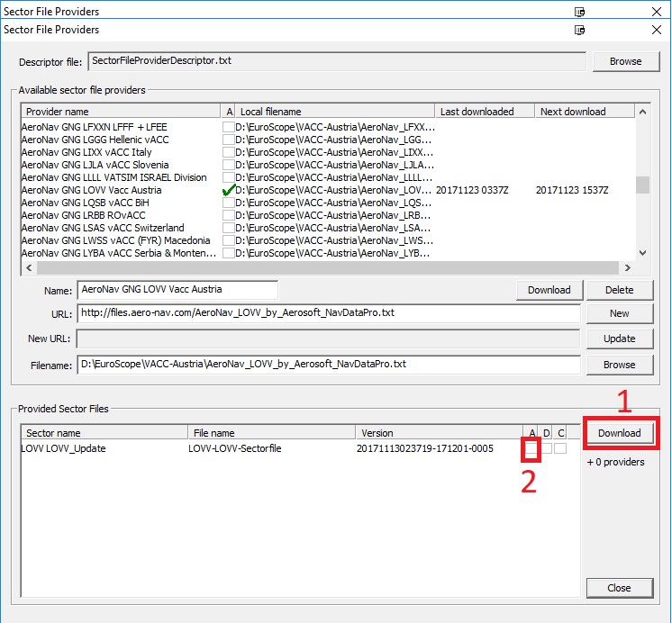This screenshot has width=672, height=623.
Task: Toggle the green checkmark for LOVV Vacc Austria
Action: click(228, 190)
